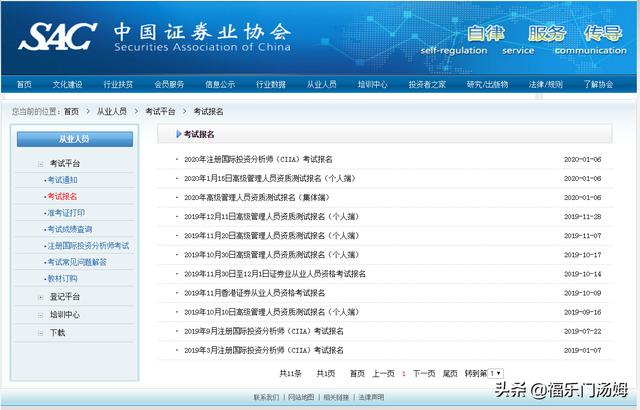Go to the 研究/出版物 menu
The image size is (640, 410).
[x=487, y=84]
